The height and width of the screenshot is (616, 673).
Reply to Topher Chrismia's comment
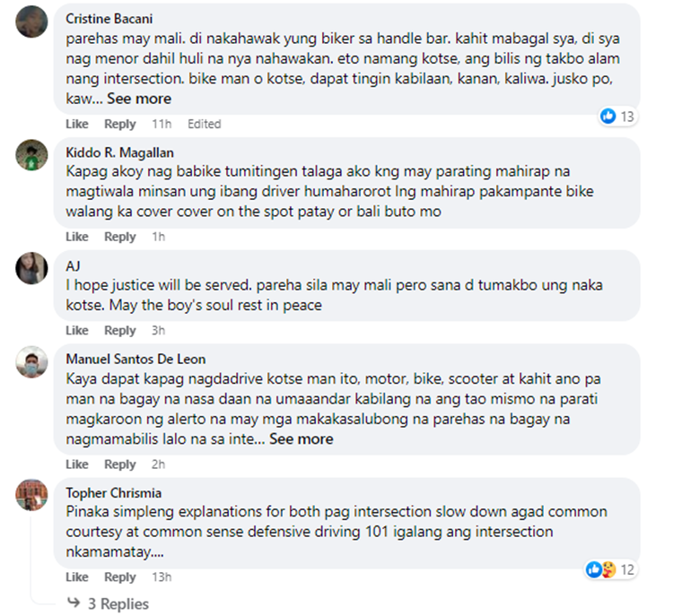pyautogui.click(x=119, y=577)
